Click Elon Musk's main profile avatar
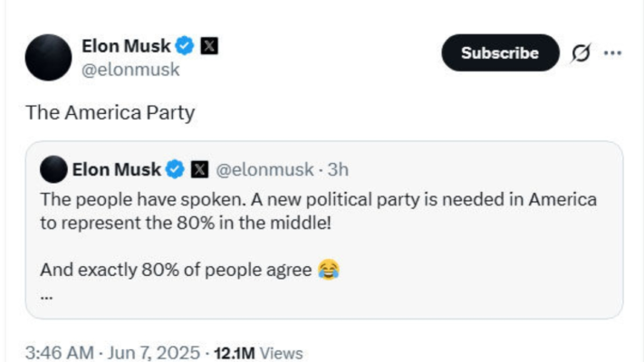644x362 pixels. (x=49, y=57)
